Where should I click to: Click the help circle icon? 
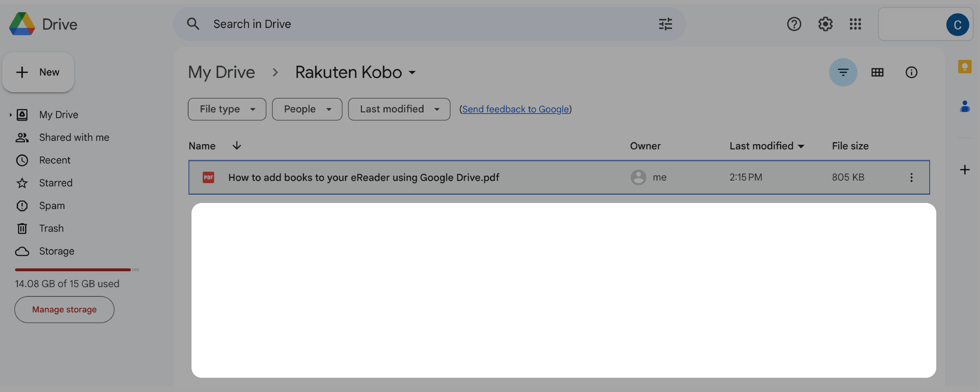click(794, 24)
